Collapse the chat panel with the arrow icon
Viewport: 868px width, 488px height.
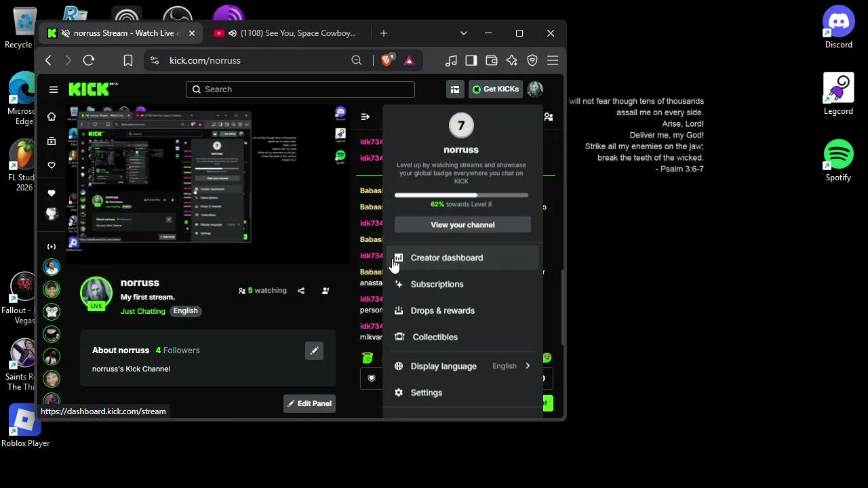coord(366,117)
